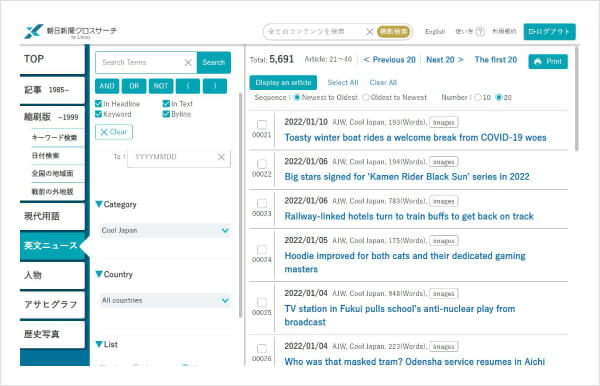Click Display an article button
This screenshot has width=600, height=386.
pyautogui.click(x=283, y=83)
